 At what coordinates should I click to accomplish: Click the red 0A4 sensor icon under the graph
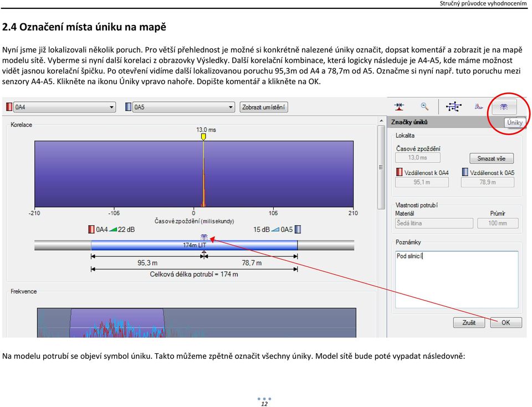point(91,230)
